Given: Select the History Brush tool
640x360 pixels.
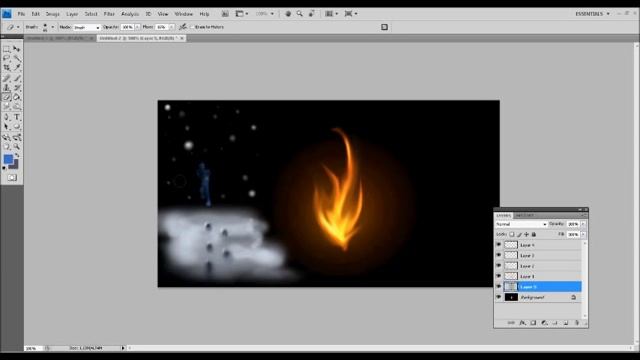Looking at the screenshot, I should point(17,87).
